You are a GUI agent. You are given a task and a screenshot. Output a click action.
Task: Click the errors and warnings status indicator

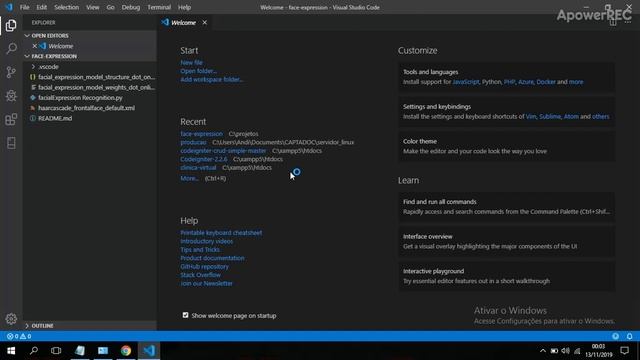[19, 336]
